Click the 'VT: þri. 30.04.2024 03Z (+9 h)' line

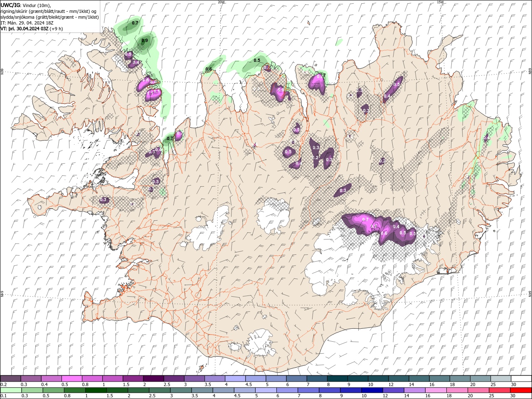point(32,29)
